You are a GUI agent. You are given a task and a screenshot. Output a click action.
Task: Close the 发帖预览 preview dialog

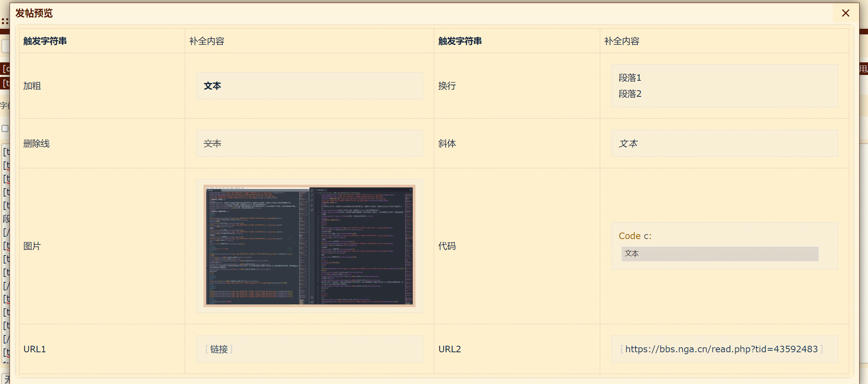[x=845, y=13]
